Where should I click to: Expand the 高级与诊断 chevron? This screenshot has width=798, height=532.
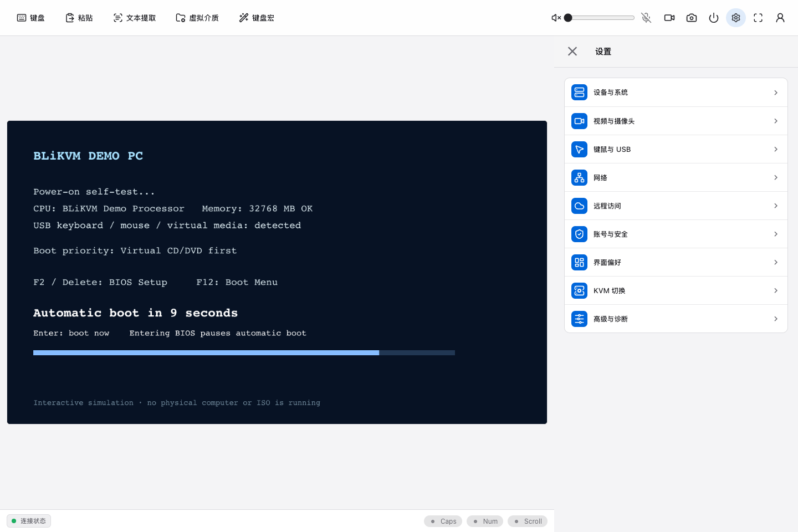coord(776,319)
